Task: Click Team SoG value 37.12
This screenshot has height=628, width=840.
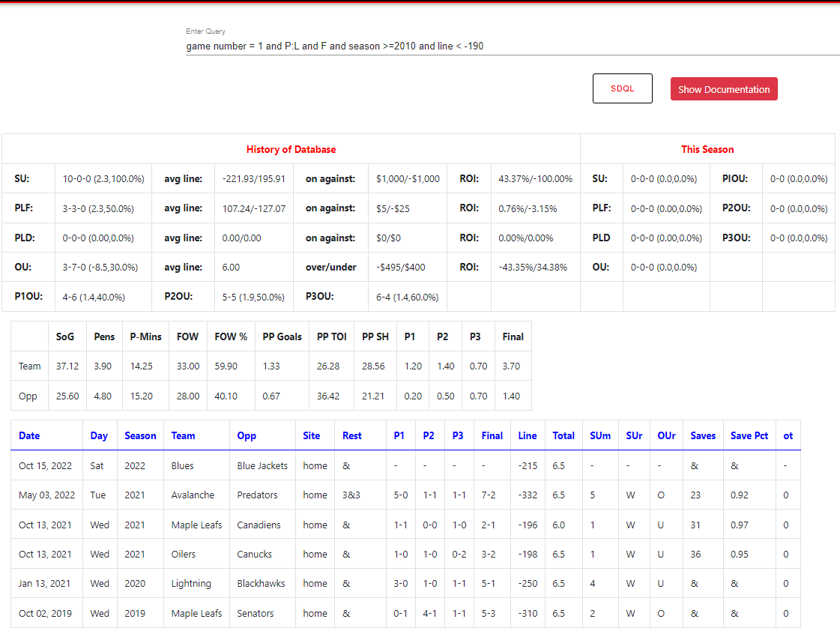Action: pyautogui.click(x=67, y=366)
